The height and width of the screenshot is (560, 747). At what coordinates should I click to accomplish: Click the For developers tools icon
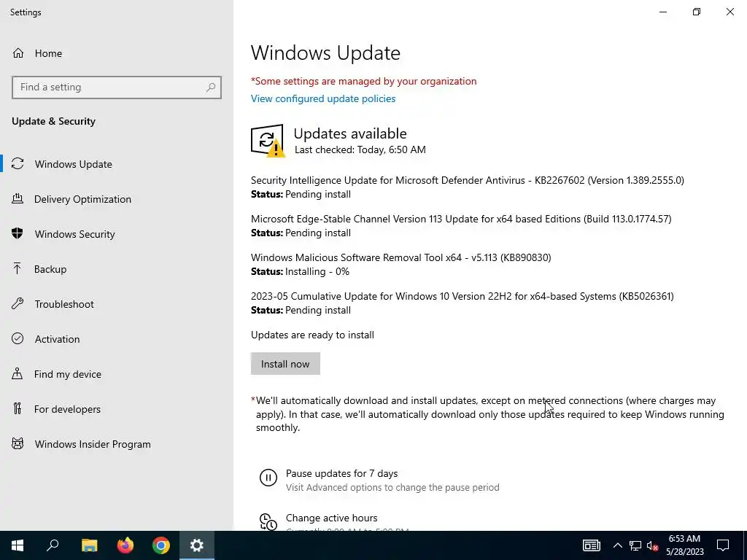tap(18, 408)
